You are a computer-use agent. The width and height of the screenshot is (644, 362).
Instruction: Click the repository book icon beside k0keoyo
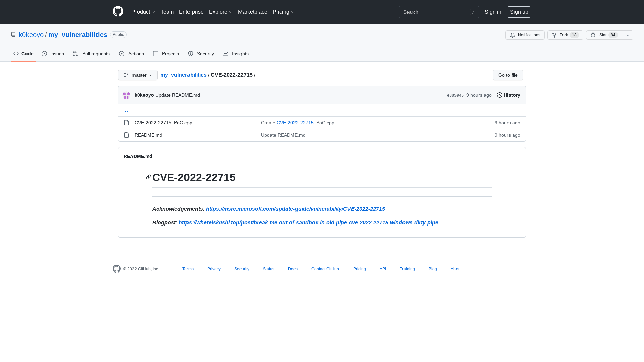click(13, 35)
